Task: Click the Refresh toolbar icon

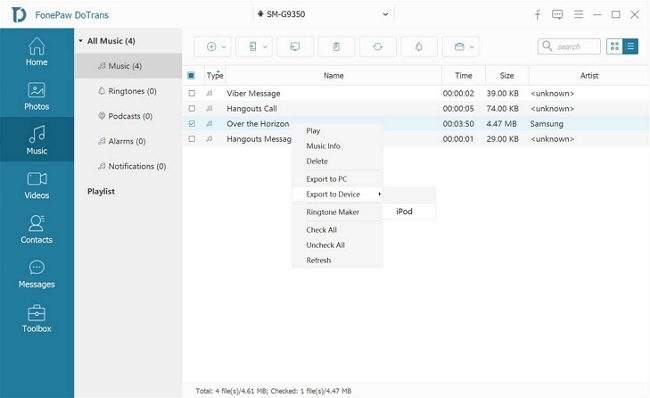Action: pos(378,46)
